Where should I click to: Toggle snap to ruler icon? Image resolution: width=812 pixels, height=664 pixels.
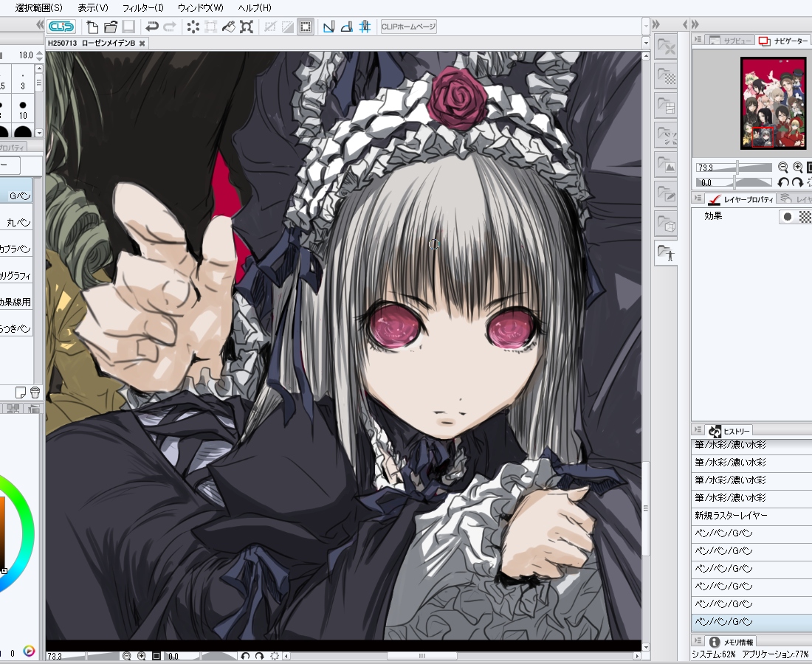pyautogui.click(x=328, y=27)
